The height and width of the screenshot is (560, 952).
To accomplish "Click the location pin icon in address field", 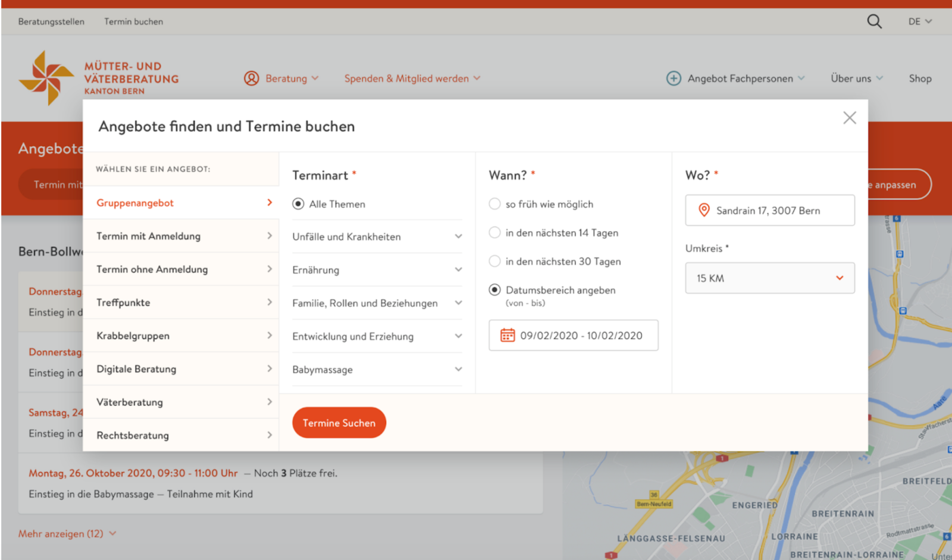I will click(x=704, y=210).
